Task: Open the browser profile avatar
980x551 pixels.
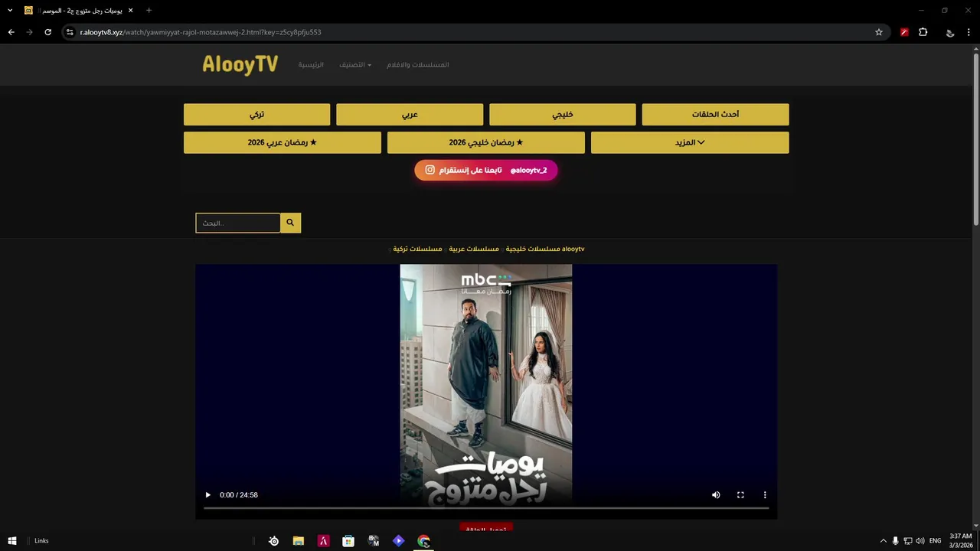Action: click(950, 32)
